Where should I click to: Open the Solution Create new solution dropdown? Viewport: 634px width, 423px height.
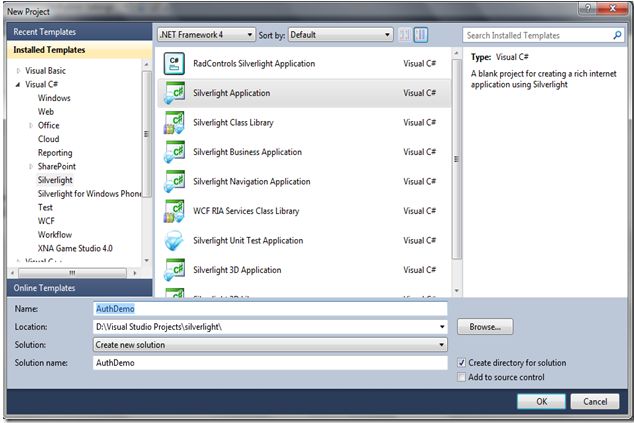(x=270, y=345)
